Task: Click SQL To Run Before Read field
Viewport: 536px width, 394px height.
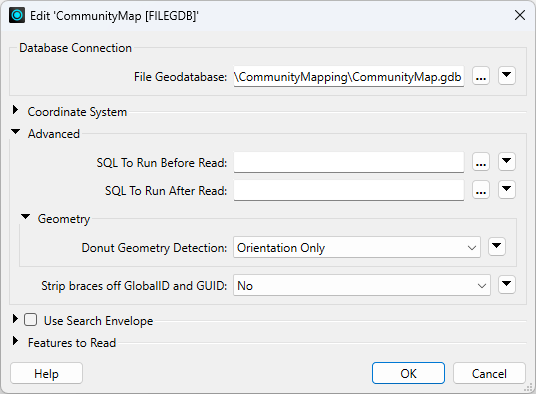Action: tap(349, 162)
